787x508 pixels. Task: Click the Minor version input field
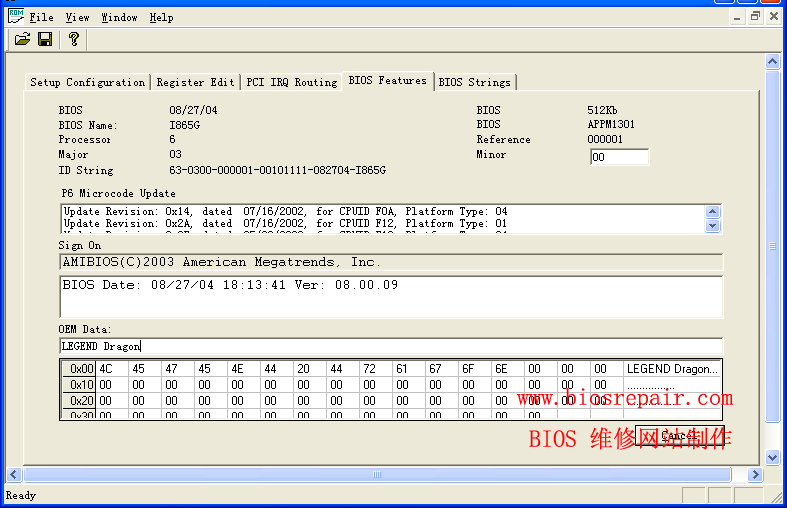[619, 157]
